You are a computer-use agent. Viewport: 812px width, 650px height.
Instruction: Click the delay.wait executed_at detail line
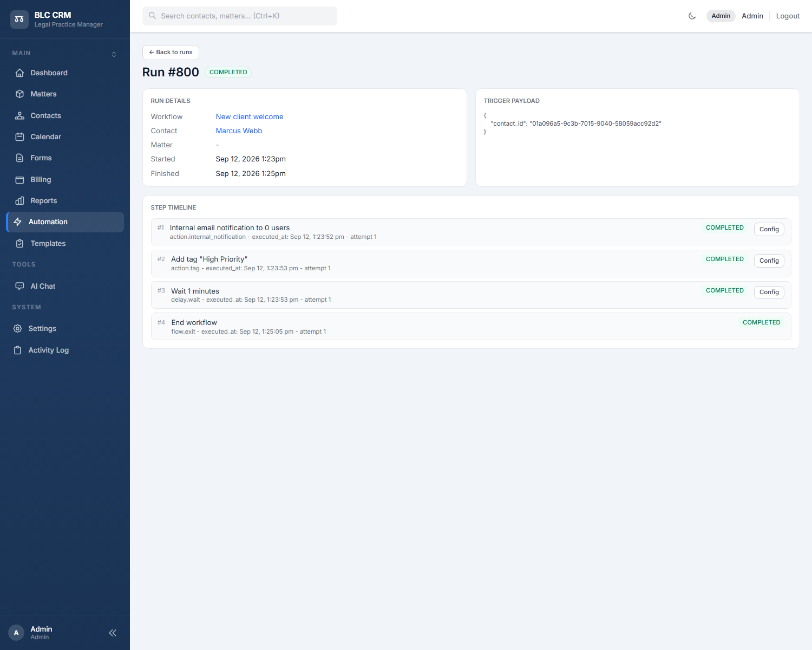(251, 300)
